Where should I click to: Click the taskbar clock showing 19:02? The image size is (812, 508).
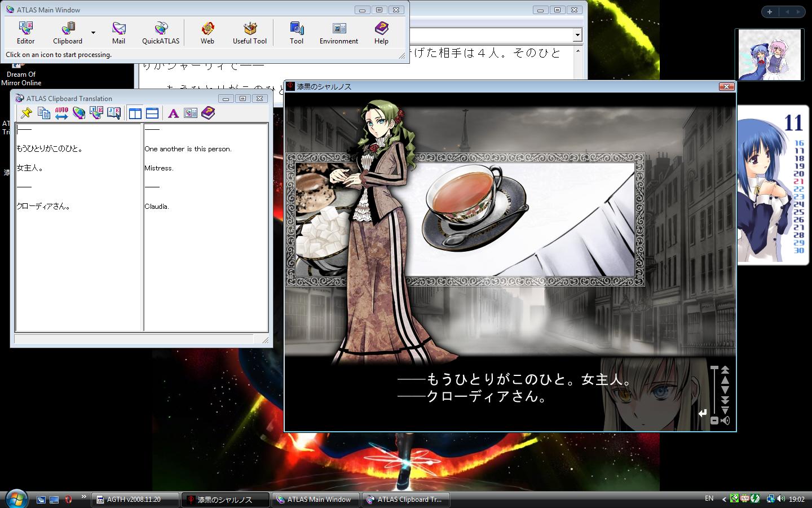coord(797,500)
